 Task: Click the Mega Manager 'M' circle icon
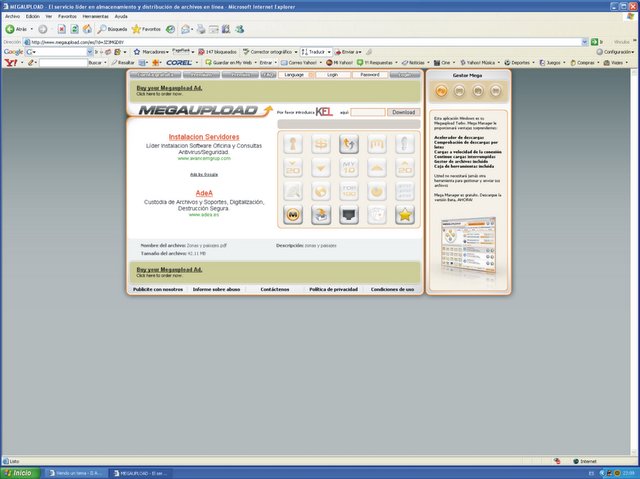[294, 213]
